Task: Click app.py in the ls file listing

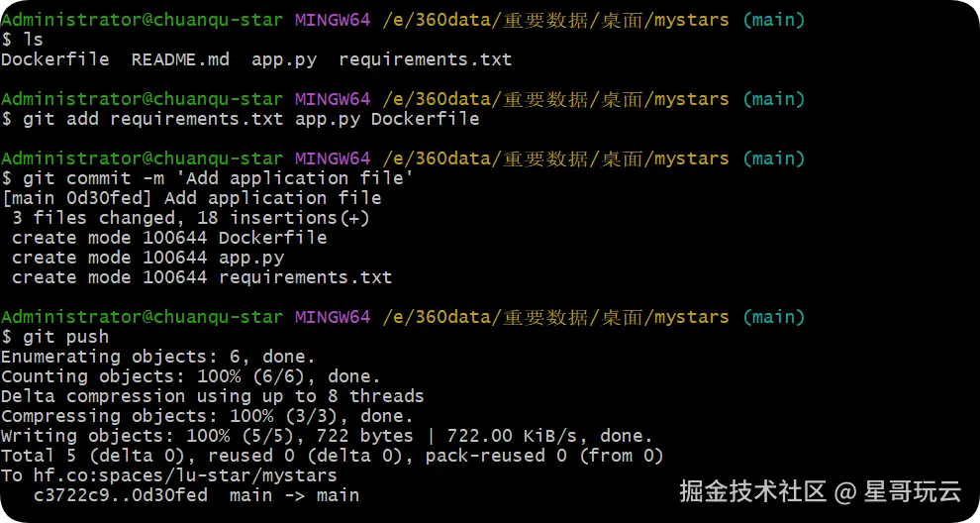Action: pos(284,59)
